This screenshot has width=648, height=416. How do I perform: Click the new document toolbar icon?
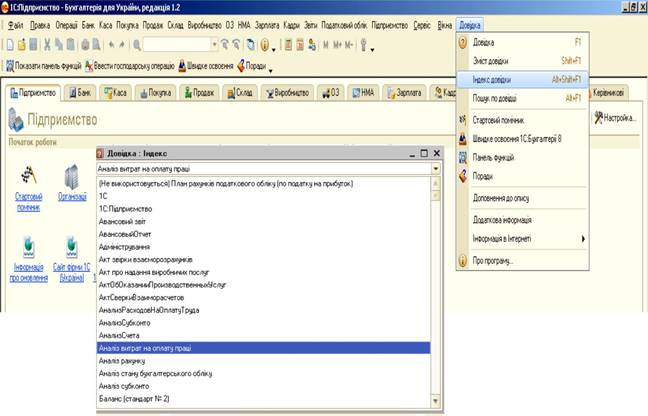click(9, 45)
